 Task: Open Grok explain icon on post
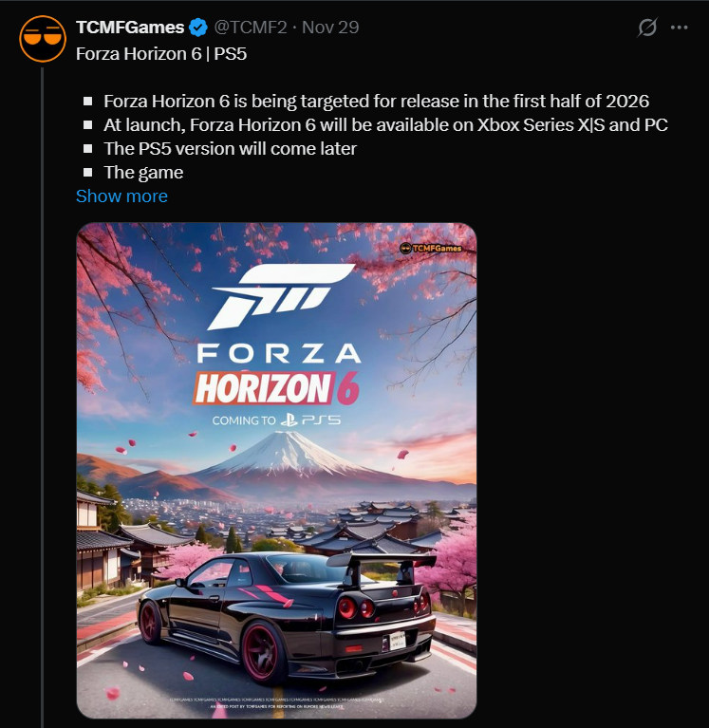pos(646,28)
